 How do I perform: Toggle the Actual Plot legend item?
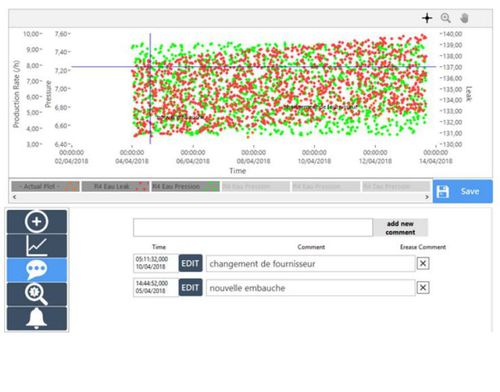[x=46, y=186]
